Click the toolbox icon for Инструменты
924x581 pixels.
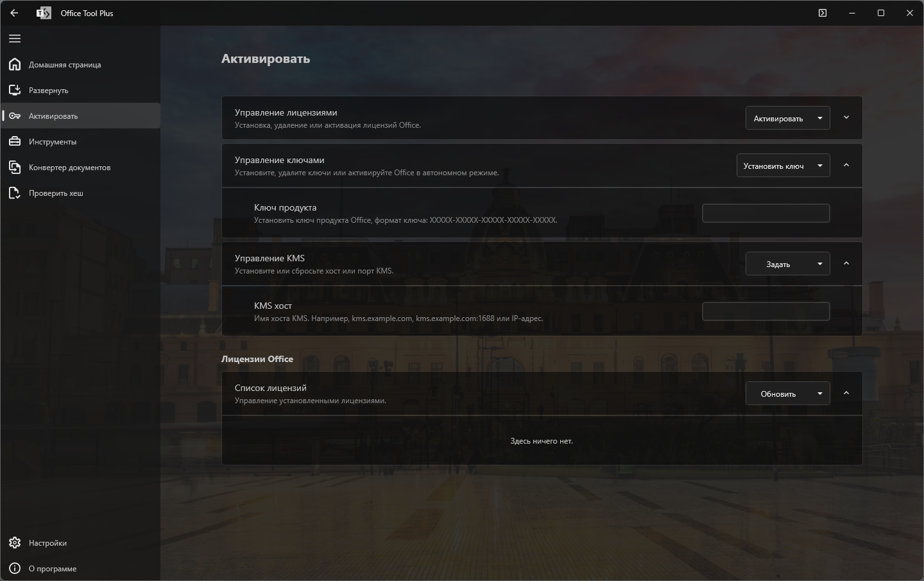click(x=15, y=141)
